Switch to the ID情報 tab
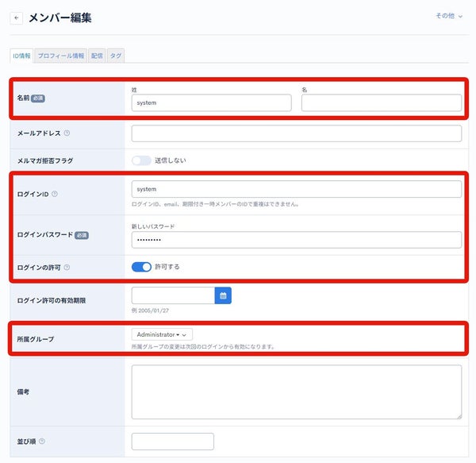476x463 pixels. pyautogui.click(x=21, y=56)
